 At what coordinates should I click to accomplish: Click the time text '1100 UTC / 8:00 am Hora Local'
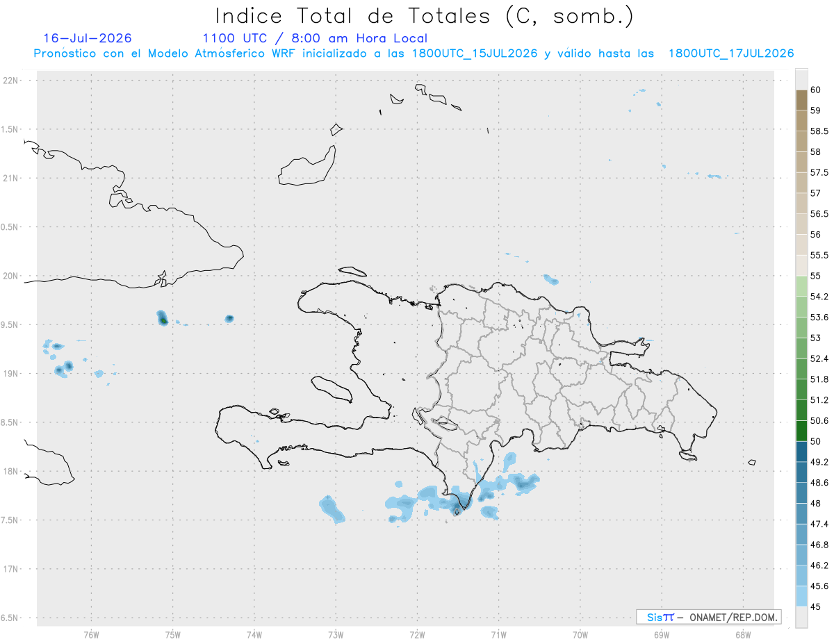point(315,39)
